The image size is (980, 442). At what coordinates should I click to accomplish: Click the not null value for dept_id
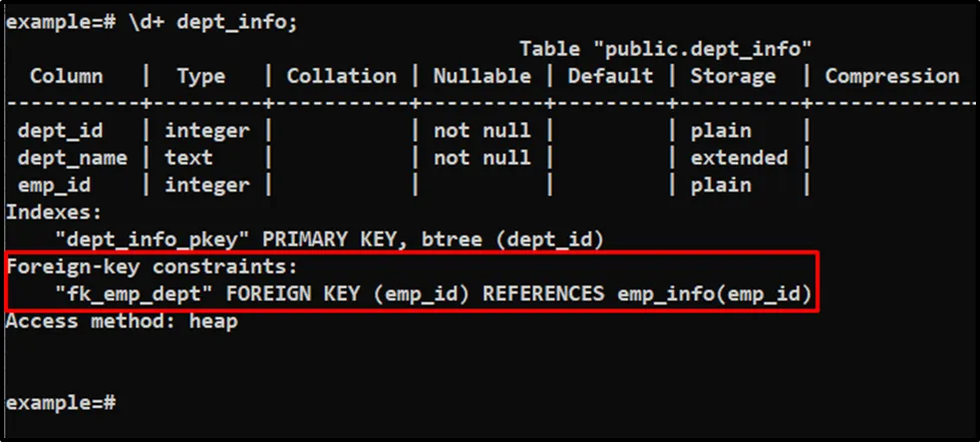coord(482,131)
